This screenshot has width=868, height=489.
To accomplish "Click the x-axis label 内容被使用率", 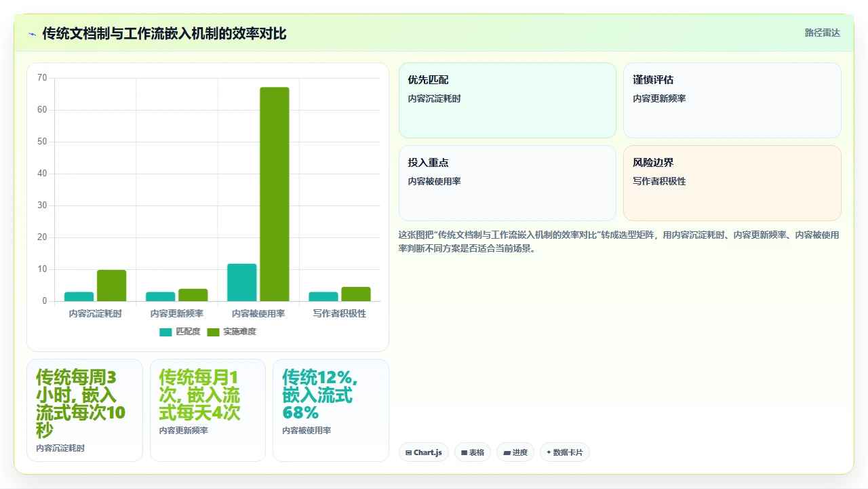I will 258,313.
